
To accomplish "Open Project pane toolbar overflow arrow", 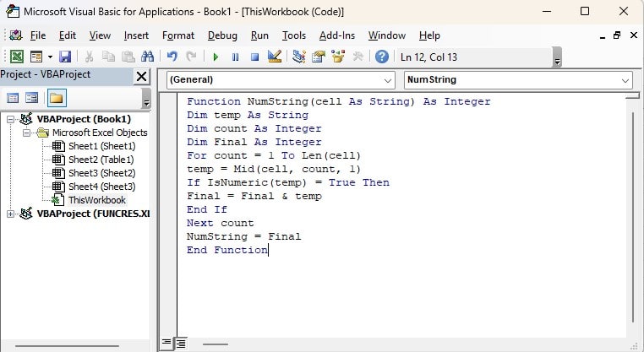I will [x=146, y=99].
